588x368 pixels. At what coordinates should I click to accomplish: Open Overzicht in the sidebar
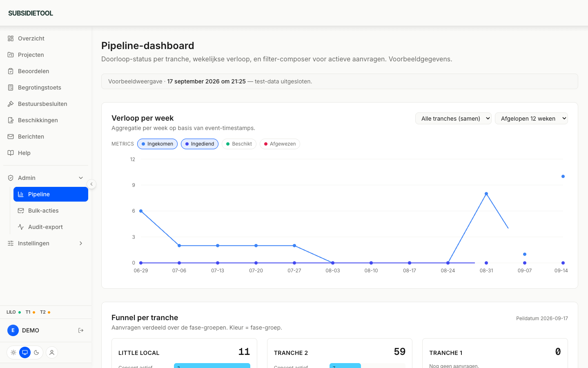(46, 38)
